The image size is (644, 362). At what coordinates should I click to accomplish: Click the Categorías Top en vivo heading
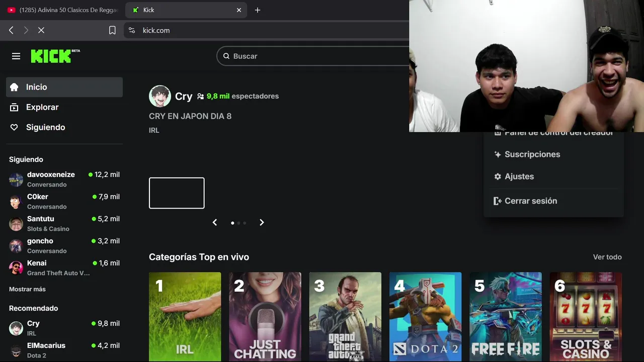[199, 257]
